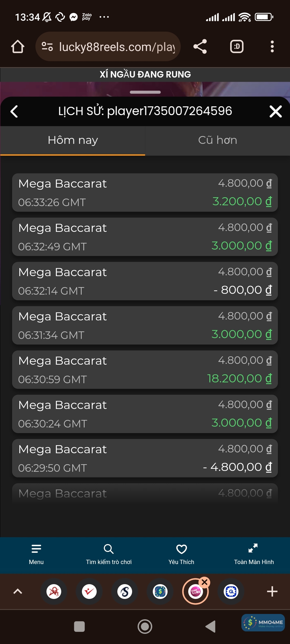The height and width of the screenshot is (644, 290).
Task: Close the highlighted pink shortcut tab
Action: [x=205, y=582]
